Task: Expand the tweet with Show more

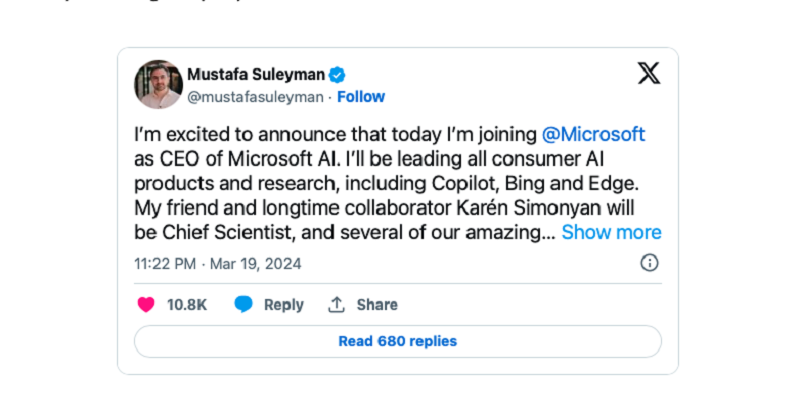Action: click(x=611, y=232)
